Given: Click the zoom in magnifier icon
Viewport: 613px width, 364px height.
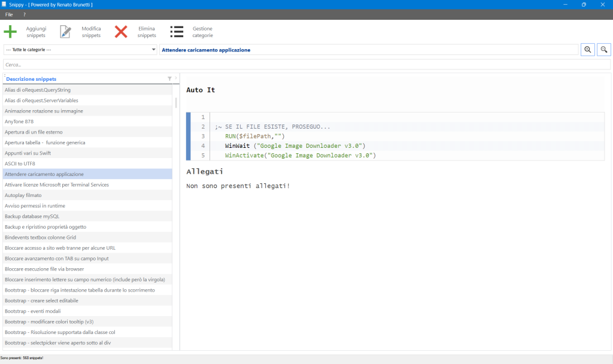Looking at the screenshot, I should [x=588, y=50].
